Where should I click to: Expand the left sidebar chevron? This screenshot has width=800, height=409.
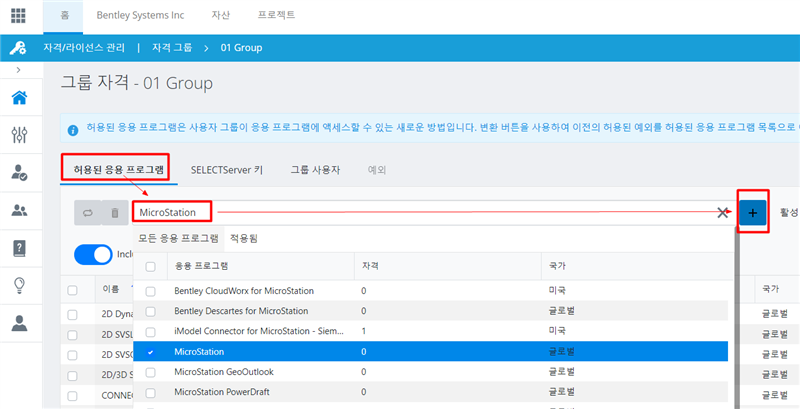18,69
